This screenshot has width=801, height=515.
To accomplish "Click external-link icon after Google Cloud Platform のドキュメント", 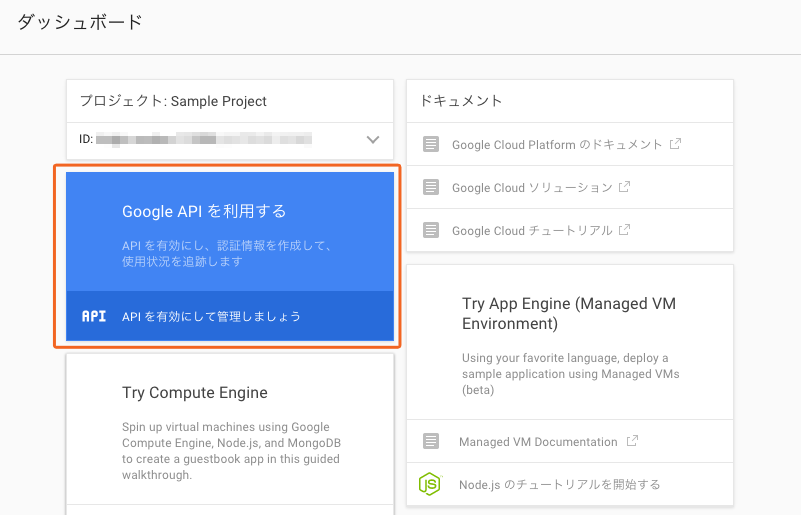I will tap(675, 144).
